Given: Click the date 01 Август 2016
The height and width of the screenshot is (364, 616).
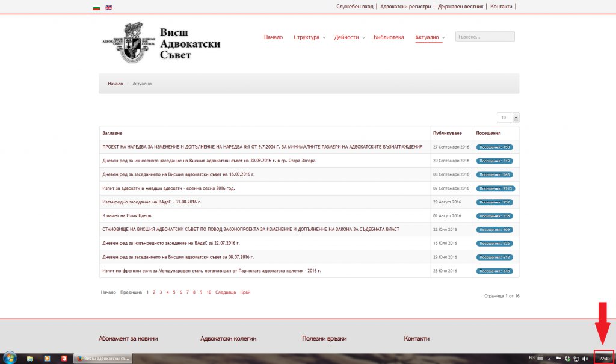Looking at the screenshot, I should click(447, 216).
